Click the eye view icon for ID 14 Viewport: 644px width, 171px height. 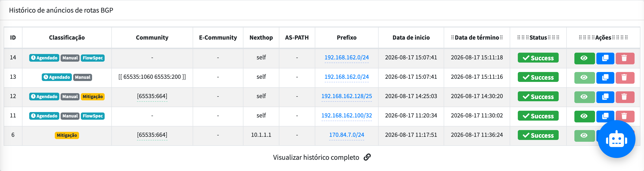tap(584, 58)
